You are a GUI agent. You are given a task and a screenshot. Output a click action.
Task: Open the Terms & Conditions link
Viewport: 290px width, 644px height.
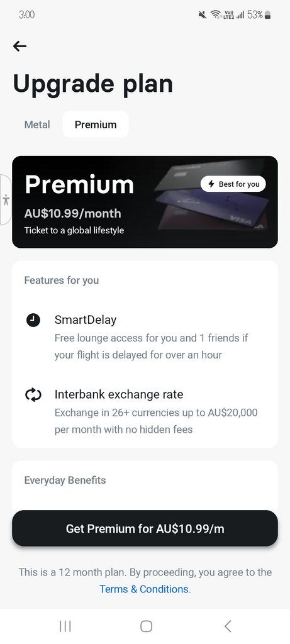(x=145, y=589)
